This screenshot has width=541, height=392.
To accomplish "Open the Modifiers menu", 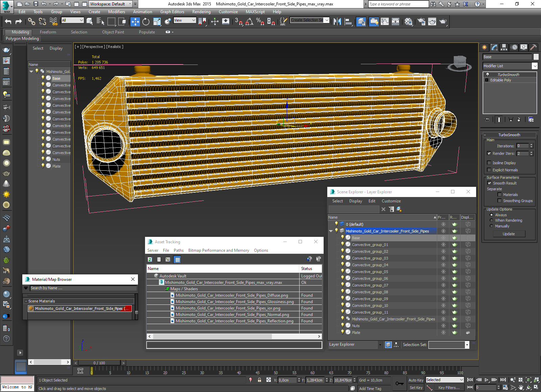I will pyautogui.click(x=117, y=12).
